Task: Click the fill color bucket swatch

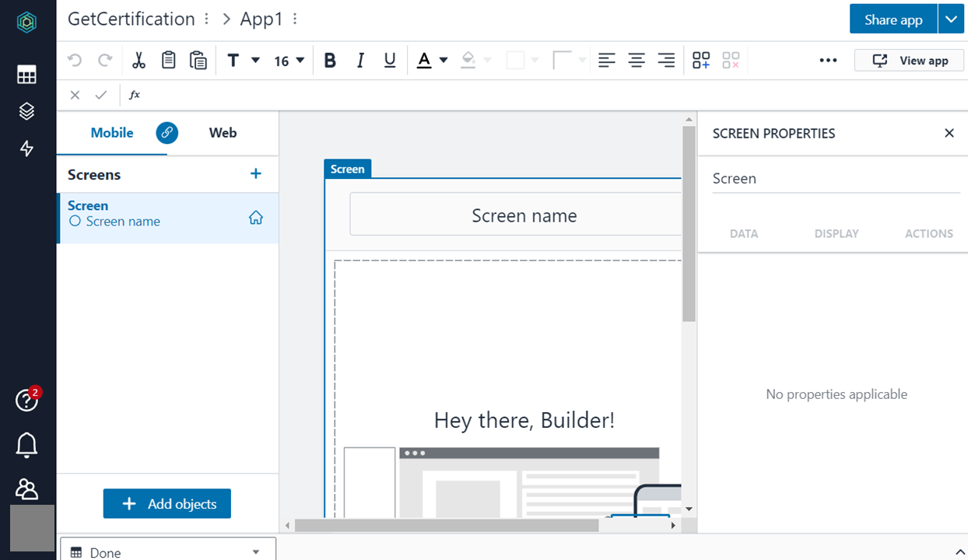Action: [468, 61]
